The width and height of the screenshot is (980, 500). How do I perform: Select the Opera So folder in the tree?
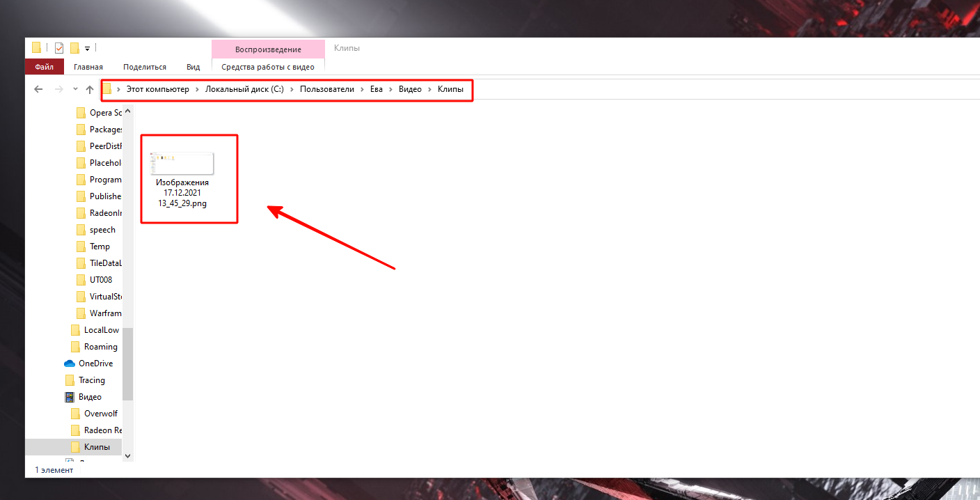click(99, 113)
